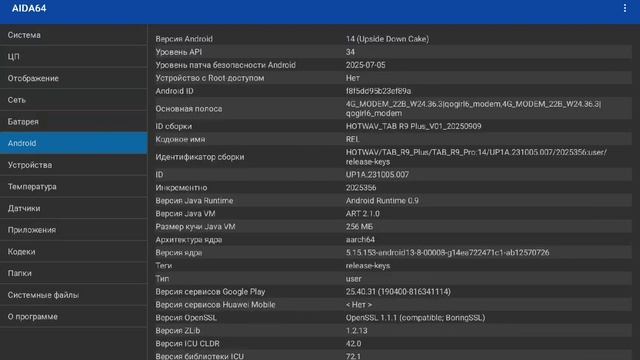The image size is (640, 360).
Task: Select the UP1A.231005.007 ID value
Action: tap(377, 174)
